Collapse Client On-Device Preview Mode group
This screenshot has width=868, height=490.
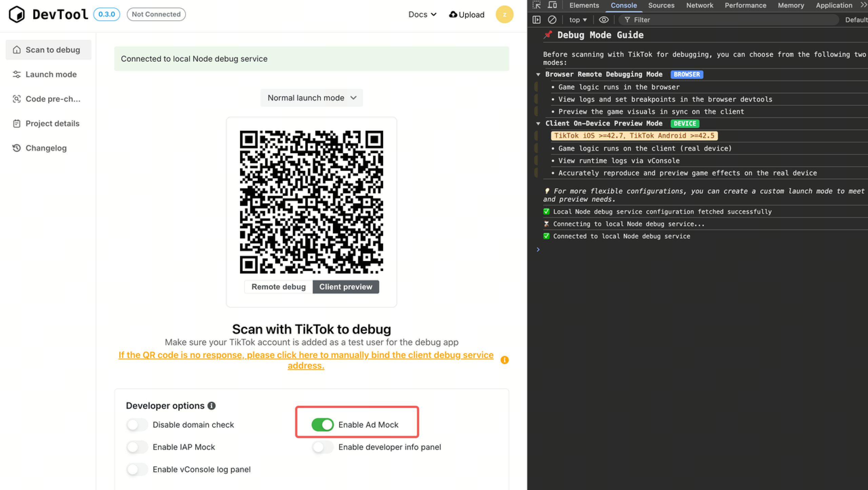[538, 124]
